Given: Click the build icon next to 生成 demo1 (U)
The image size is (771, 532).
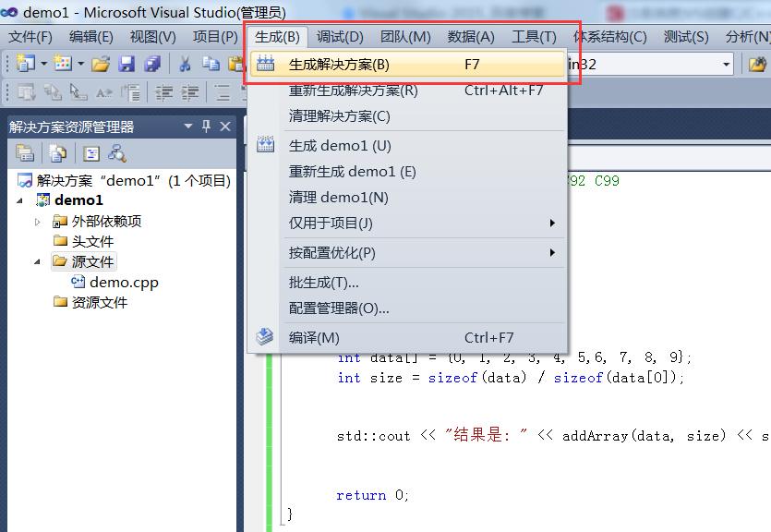Looking at the screenshot, I should pyautogui.click(x=266, y=144).
